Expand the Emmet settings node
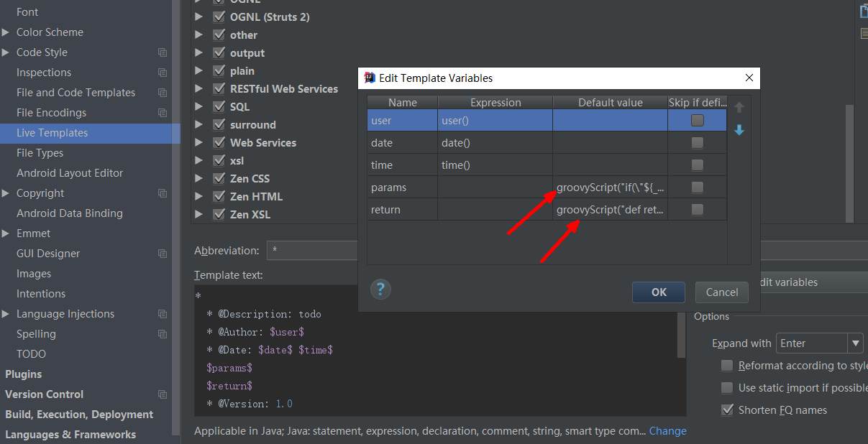The width and height of the screenshot is (868, 444). [x=6, y=233]
